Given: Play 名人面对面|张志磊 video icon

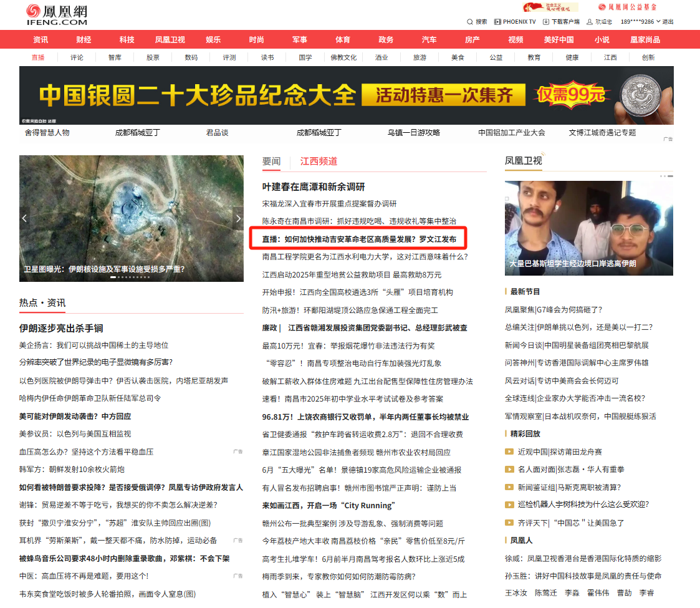Looking at the screenshot, I should tap(509, 469).
